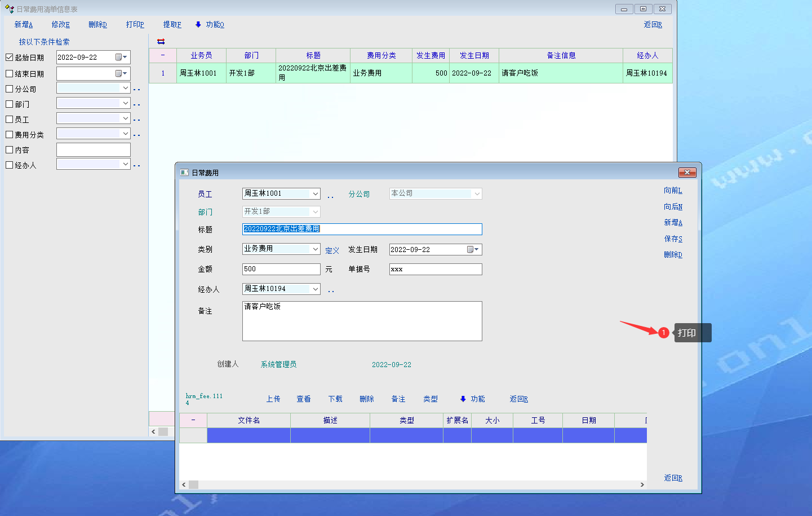Click the 金额 input field showing 500

tap(281, 270)
